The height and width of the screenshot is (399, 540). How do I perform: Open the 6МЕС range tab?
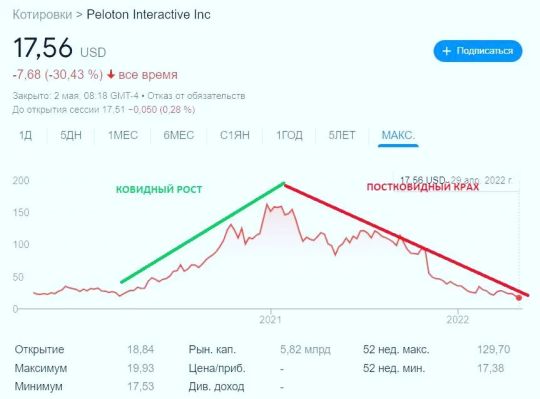[179, 135]
